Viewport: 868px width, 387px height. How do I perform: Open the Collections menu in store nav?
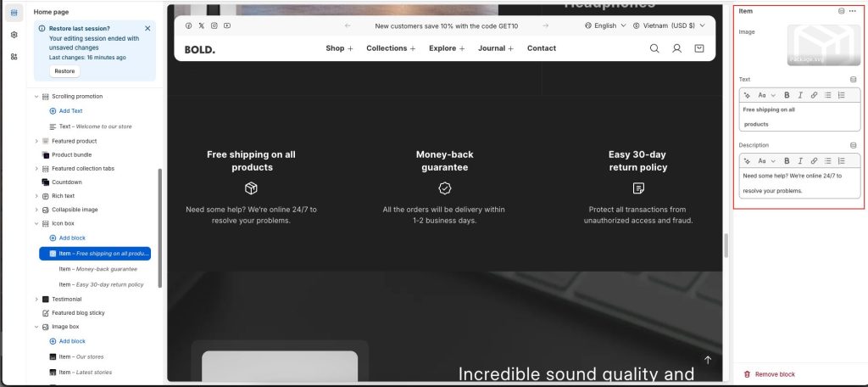[391, 48]
